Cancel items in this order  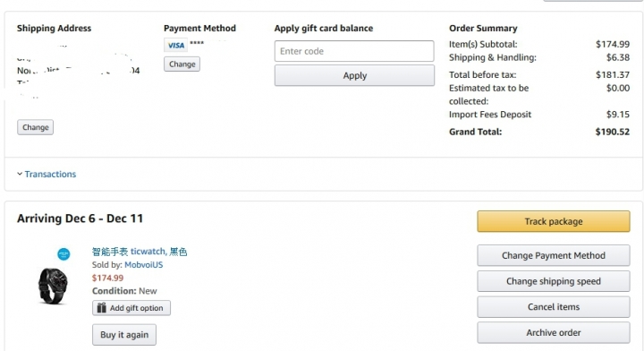[554, 307]
